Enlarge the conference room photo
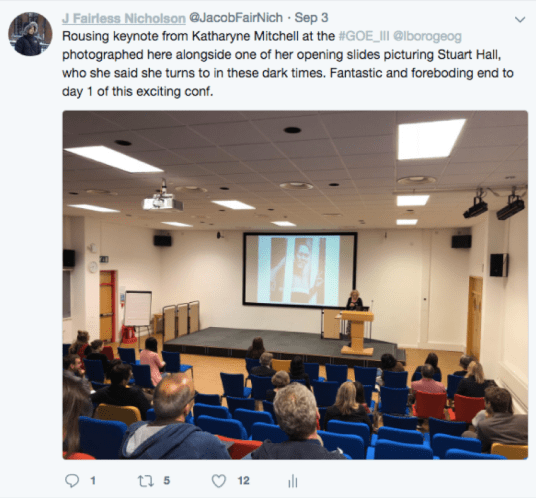Image resolution: width=536 pixels, height=498 pixels. click(x=295, y=285)
